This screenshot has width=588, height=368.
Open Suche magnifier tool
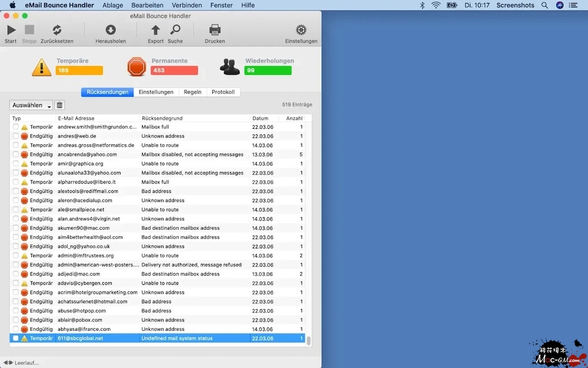coord(175,30)
